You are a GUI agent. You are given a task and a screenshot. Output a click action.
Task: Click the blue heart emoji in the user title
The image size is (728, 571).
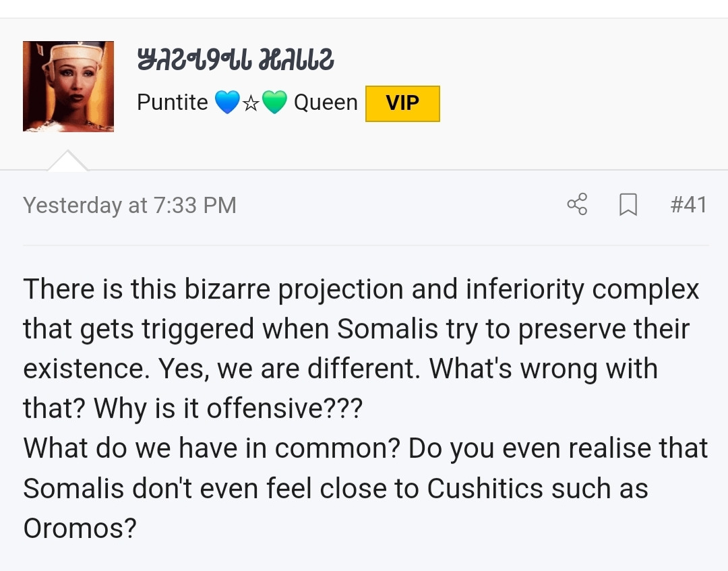[227, 102]
